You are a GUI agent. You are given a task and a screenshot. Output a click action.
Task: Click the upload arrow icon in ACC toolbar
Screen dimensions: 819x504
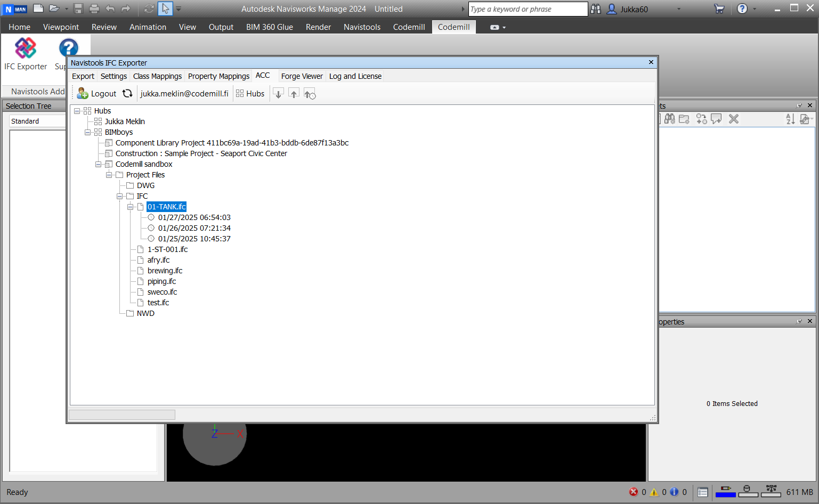tap(294, 93)
